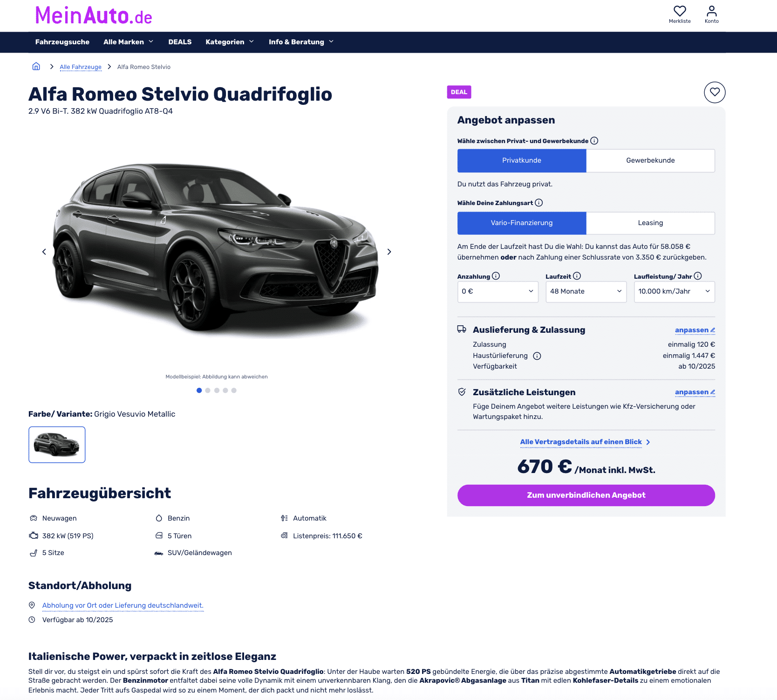Add car to favorites with circled heart
The height and width of the screenshot is (700, 777).
(x=715, y=92)
